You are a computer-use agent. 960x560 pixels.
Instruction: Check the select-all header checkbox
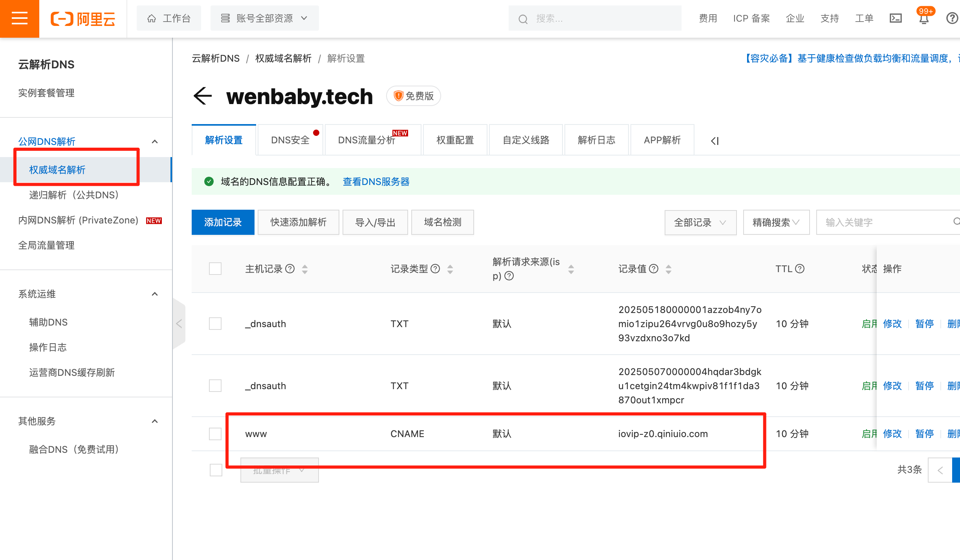click(x=215, y=269)
